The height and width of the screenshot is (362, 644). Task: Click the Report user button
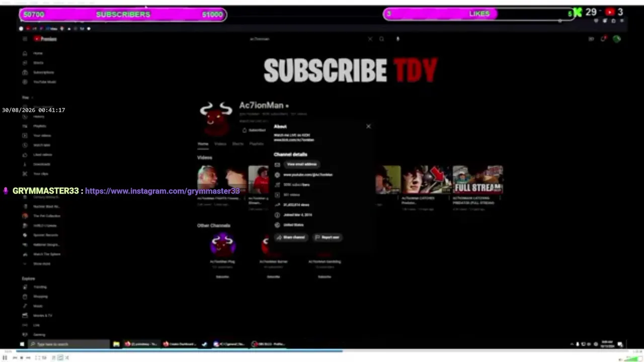point(328,237)
